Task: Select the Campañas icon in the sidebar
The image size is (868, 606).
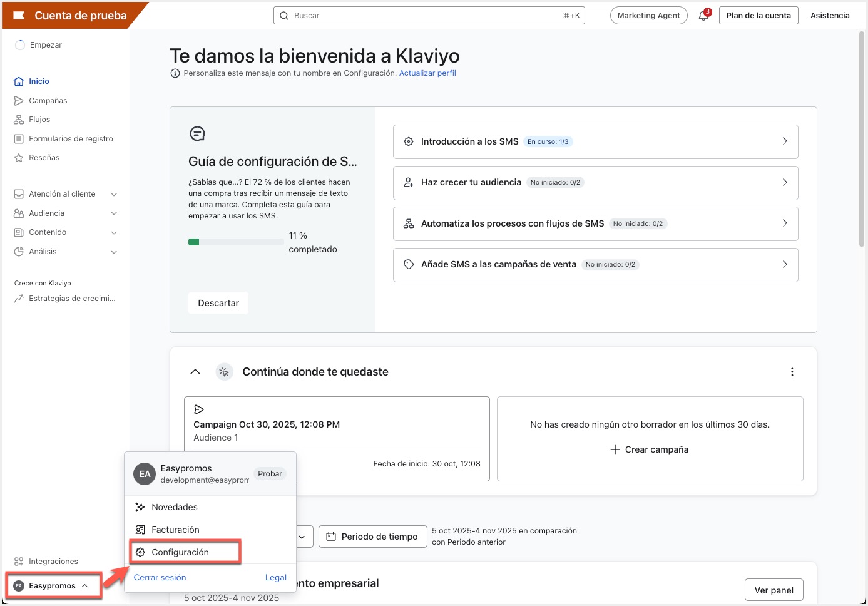Action: click(x=18, y=100)
